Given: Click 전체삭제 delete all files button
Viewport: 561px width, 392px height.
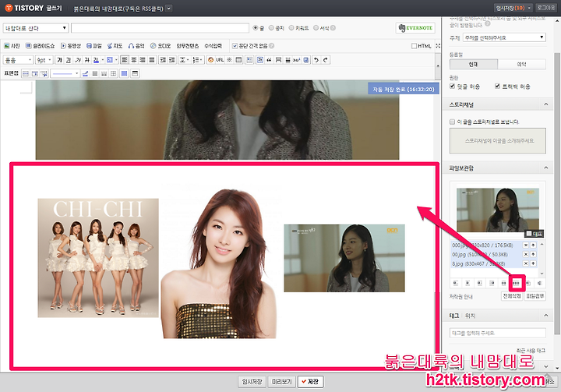Looking at the screenshot, I should (512, 296).
